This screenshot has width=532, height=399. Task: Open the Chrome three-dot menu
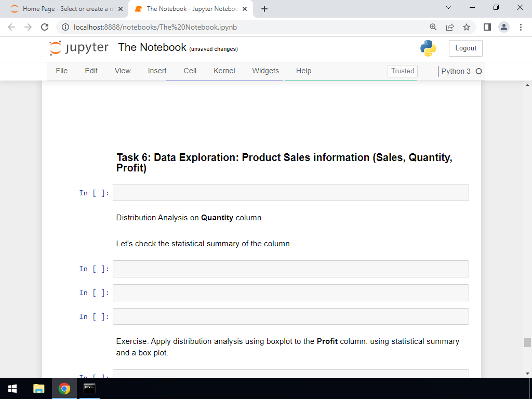[520, 27]
